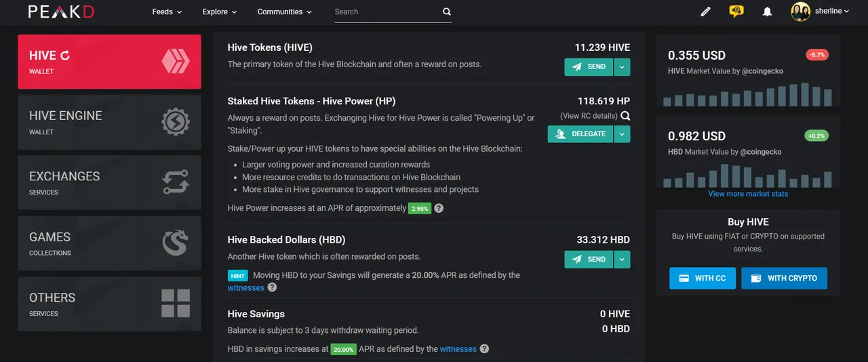Click the 20.00% savings APR badge
The width and height of the screenshot is (868, 362).
point(343,350)
